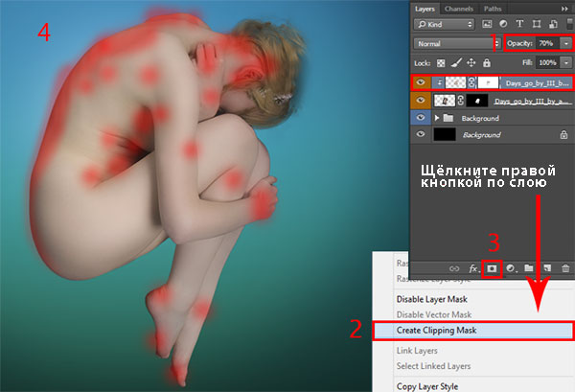Hide the locked Background layer
This screenshot has width=575, height=392.
[x=421, y=134]
